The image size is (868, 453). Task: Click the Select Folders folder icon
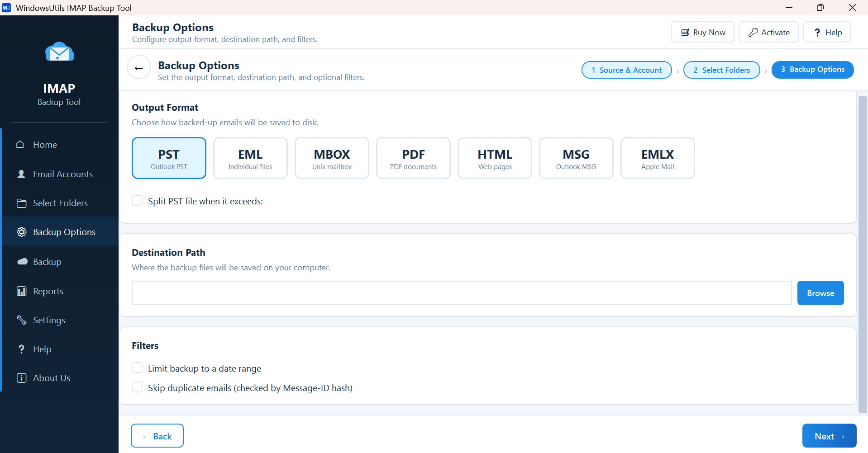click(x=21, y=203)
